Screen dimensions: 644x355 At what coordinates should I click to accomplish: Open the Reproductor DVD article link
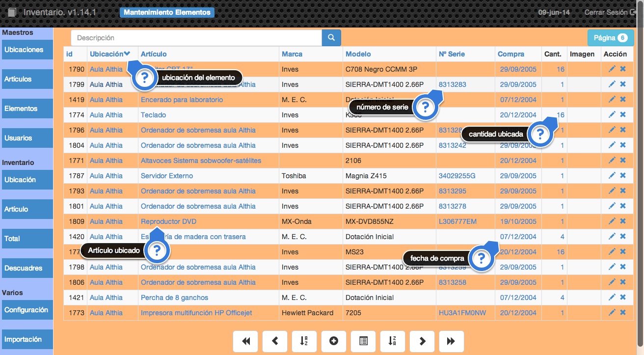tap(168, 221)
